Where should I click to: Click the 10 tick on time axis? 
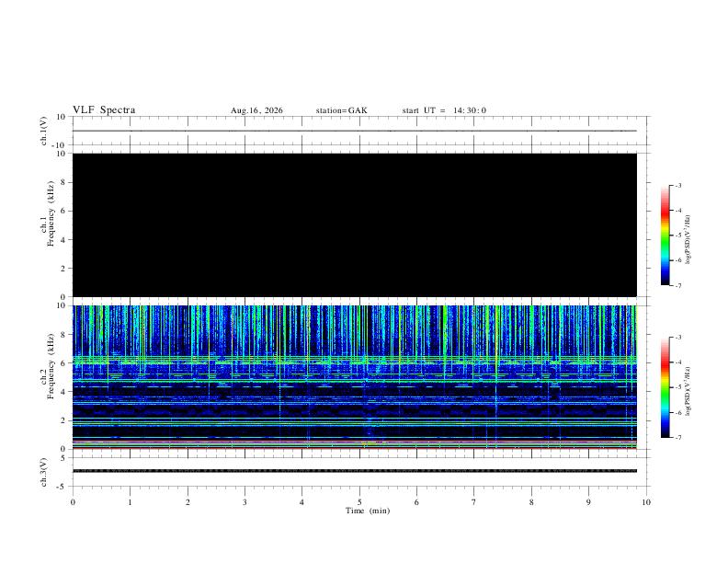tap(646, 502)
